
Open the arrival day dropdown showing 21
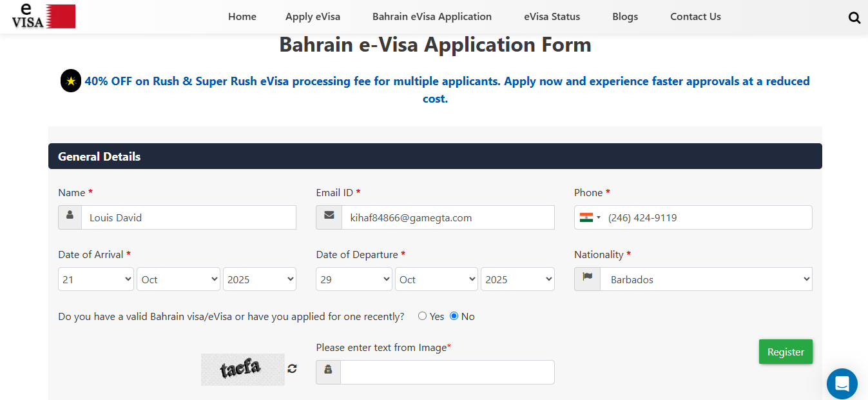tap(96, 279)
